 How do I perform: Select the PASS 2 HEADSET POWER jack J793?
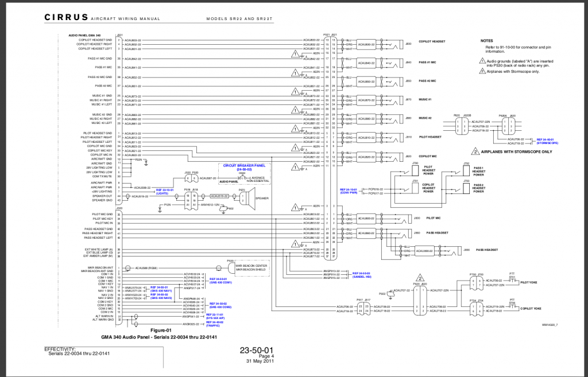(x=466, y=188)
